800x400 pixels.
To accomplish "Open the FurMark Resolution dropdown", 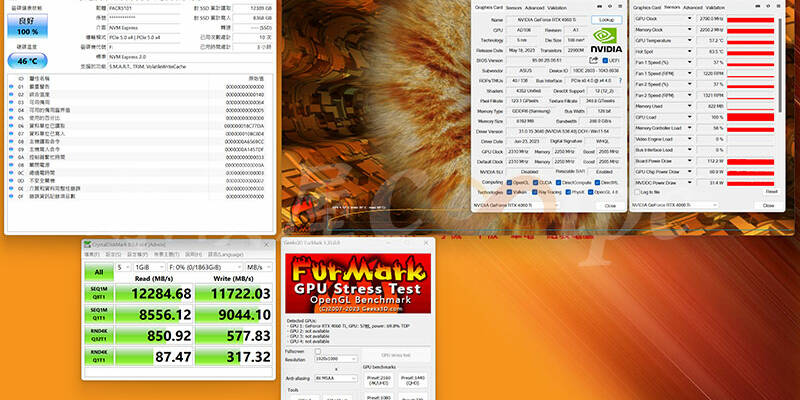I will click(x=336, y=359).
